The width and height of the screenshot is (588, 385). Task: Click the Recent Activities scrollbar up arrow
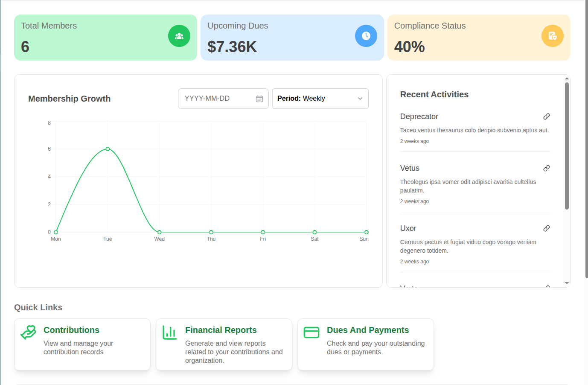point(567,79)
